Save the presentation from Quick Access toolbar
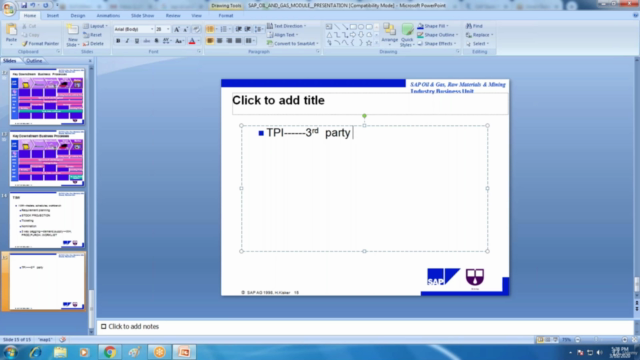The image size is (640, 360). (24, 5)
